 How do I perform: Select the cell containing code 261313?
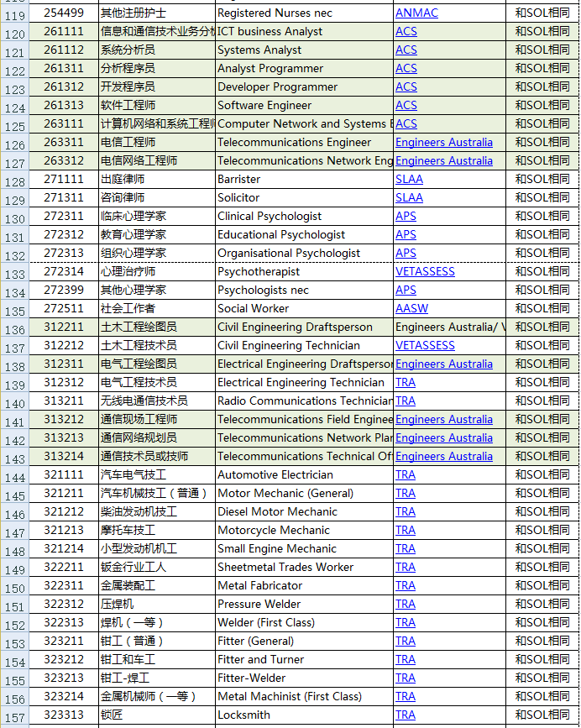[x=64, y=106]
